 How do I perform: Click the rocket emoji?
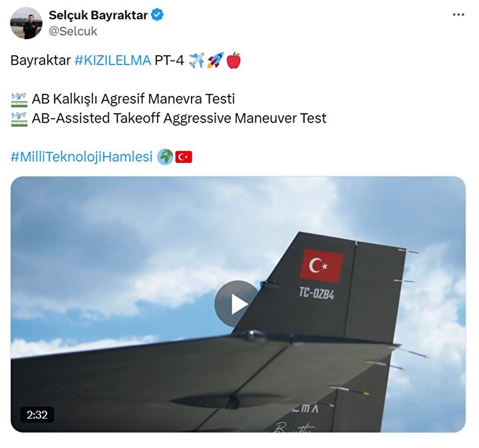(215, 60)
